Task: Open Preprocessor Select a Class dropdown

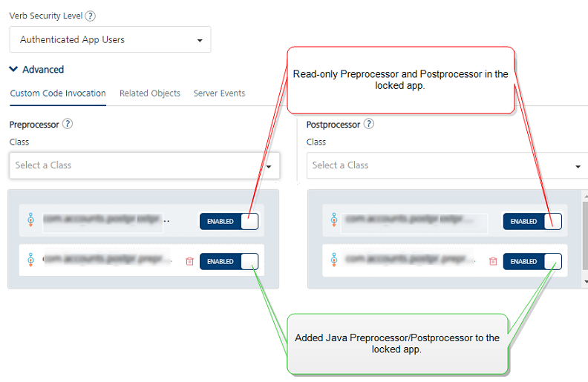Action: pyautogui.click(x=144, y=165)
